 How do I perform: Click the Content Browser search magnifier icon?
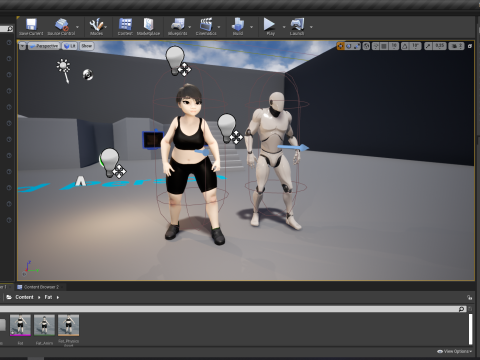(x=462, y=309)
